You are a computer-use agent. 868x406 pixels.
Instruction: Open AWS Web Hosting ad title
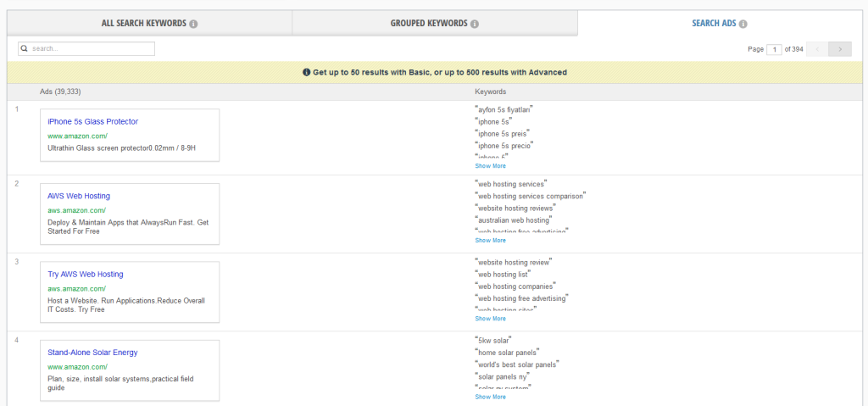click(79, 196)
